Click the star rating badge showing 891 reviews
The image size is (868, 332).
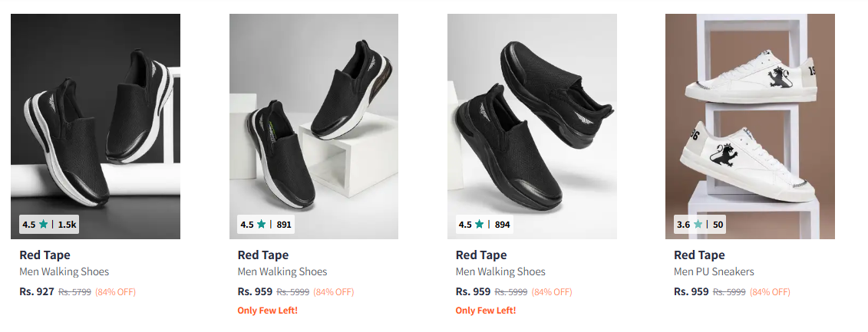coord(266,225)
